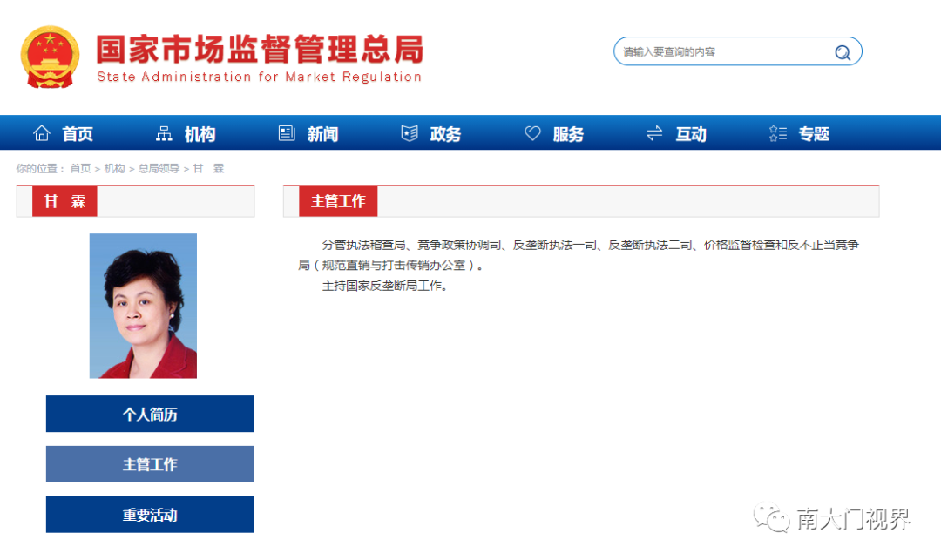Image resolution: width=941 pixels, height=560 pixels.
Task: Follow the 首页 breadcrumb link
Action: point(80,168)
